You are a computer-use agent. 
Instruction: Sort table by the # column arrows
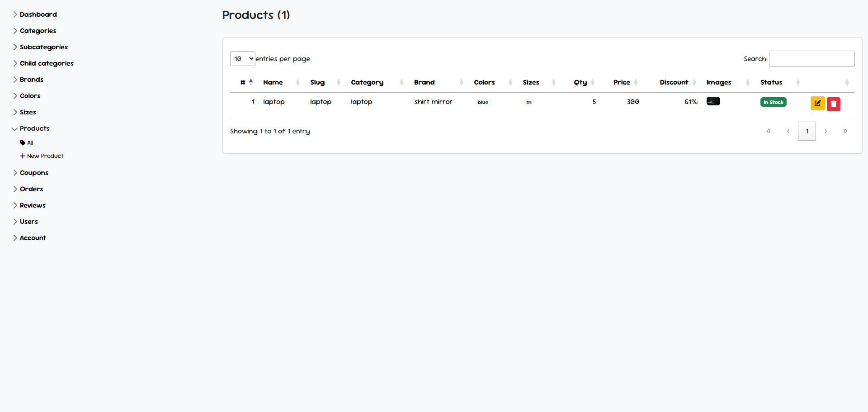pos(251,82)
